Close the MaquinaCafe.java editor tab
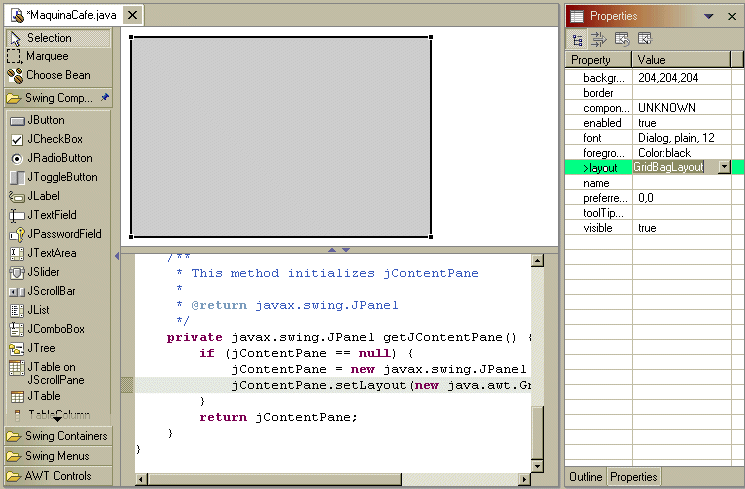Screen dimensions: 745x489 tap(133, 15)
